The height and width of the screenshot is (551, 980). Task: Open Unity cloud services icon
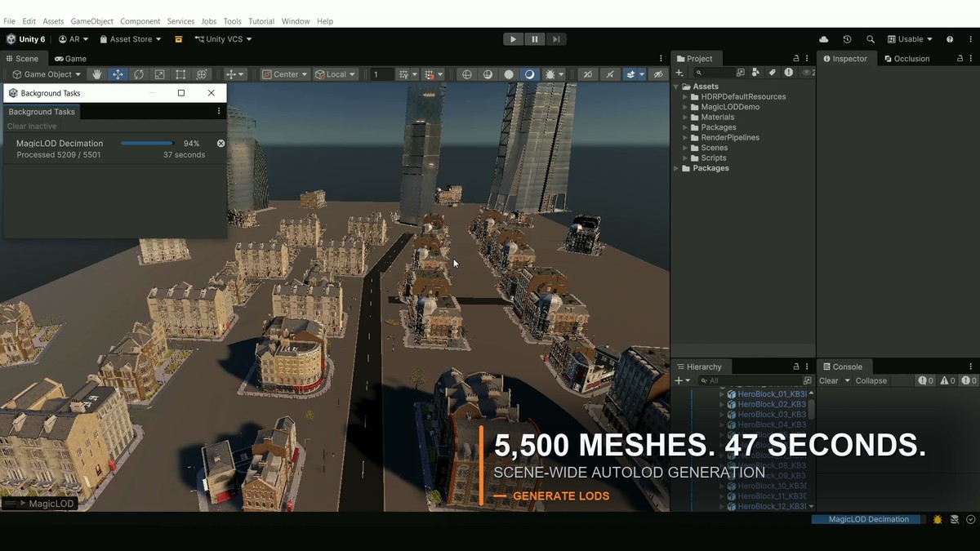tap(823, 39)
